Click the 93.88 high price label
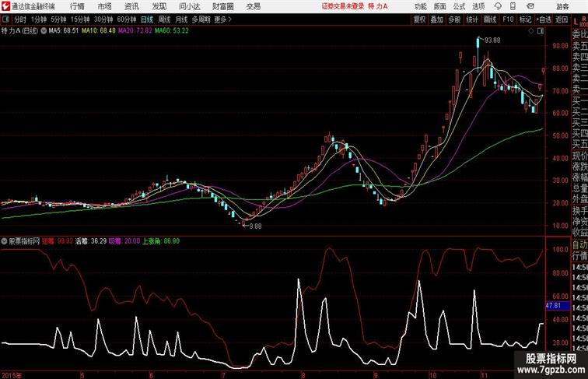 pyautogui.click(x=492, y=40)
